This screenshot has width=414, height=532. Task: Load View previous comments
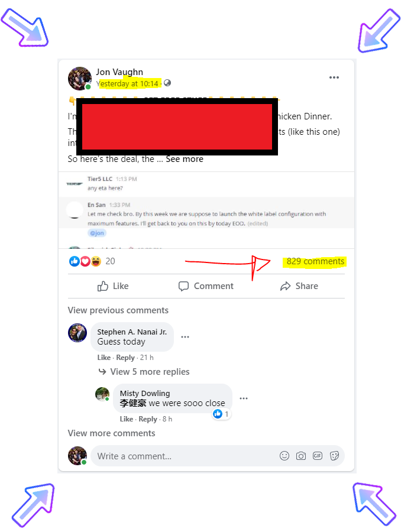point(118,310)
